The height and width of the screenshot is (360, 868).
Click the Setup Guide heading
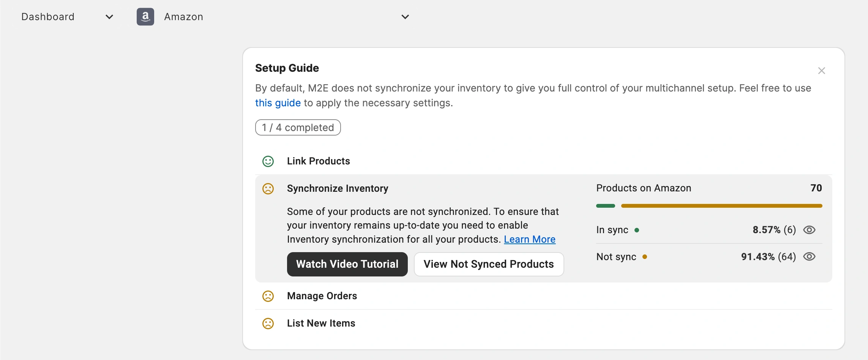tap(287, 68)
